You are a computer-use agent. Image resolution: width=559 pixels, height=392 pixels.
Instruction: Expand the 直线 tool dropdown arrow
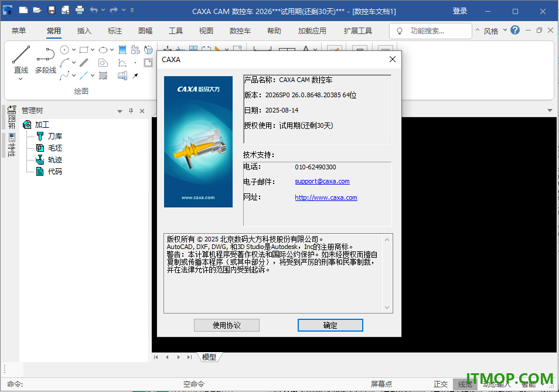[x=21, y=79]
